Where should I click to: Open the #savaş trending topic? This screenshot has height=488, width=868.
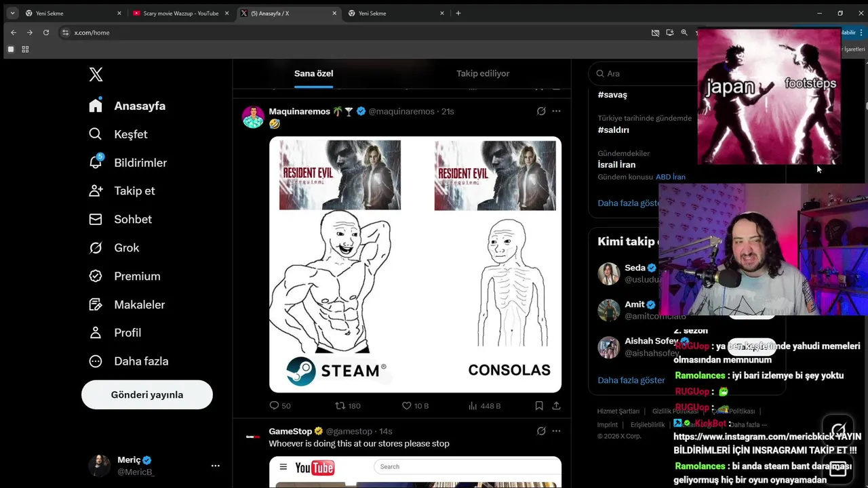[612, 95]
